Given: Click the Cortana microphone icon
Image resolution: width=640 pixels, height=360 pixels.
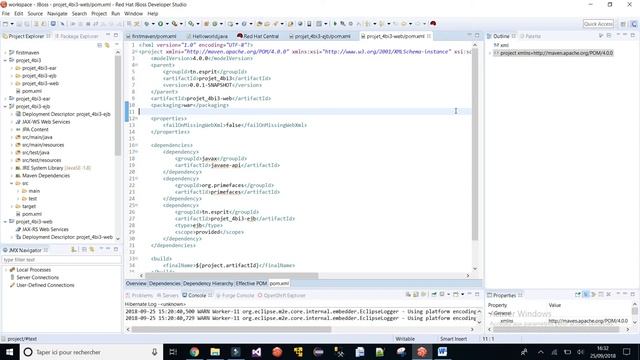Looking at the screenshot, I should pos(154,352).
